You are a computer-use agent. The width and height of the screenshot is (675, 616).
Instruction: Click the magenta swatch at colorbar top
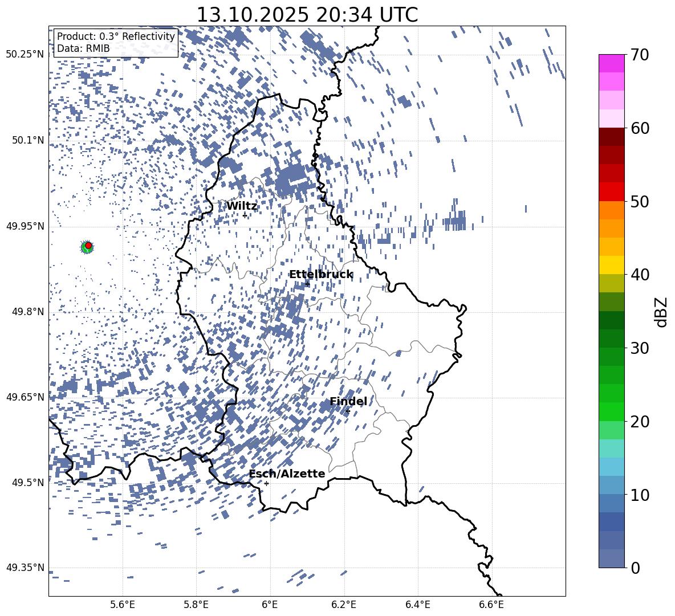[x=612, y=64]
